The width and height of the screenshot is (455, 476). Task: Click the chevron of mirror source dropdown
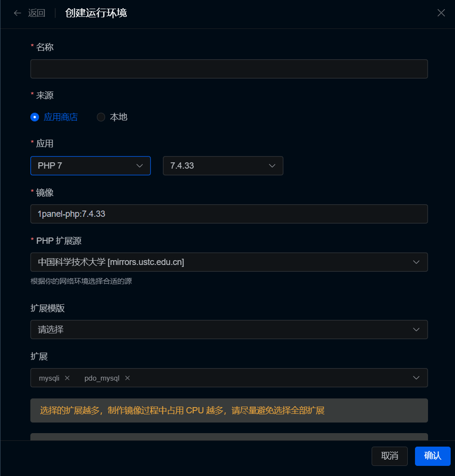tap(416, 262)
